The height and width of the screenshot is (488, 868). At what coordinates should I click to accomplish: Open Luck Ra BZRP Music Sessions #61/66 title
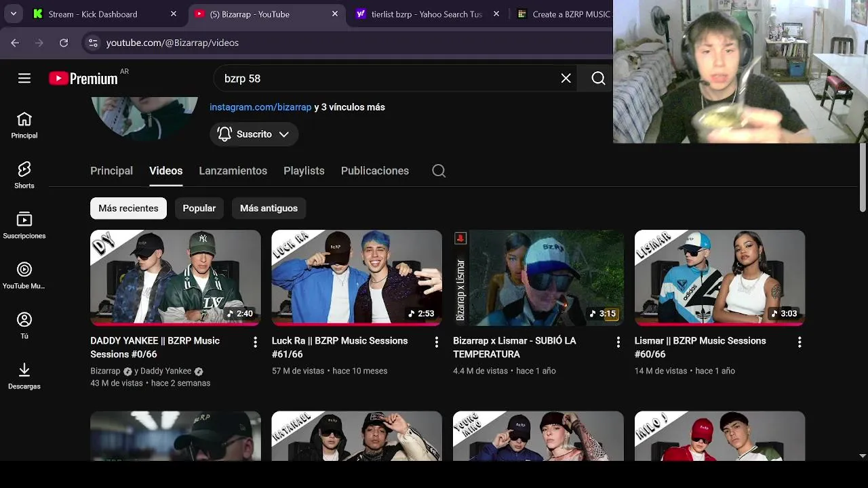(x=340, y=347)
